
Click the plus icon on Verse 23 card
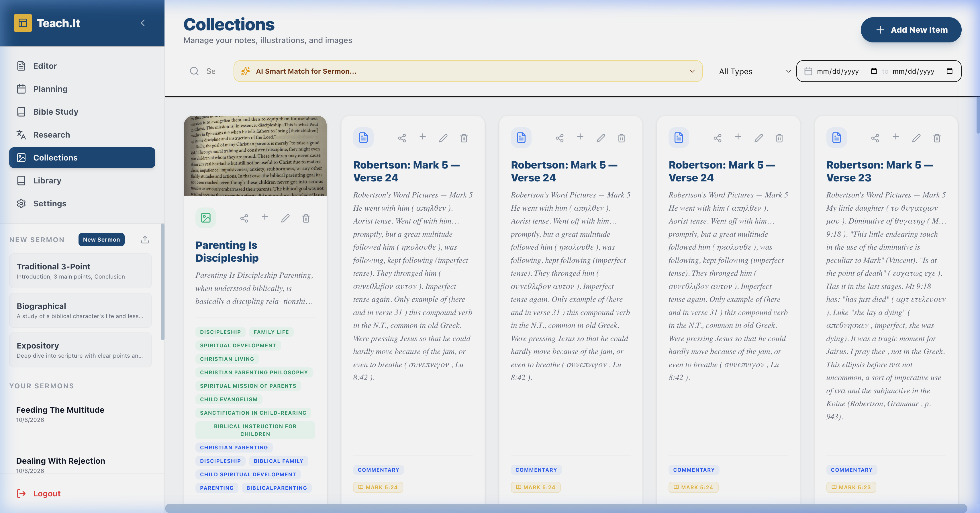(895, 137)
